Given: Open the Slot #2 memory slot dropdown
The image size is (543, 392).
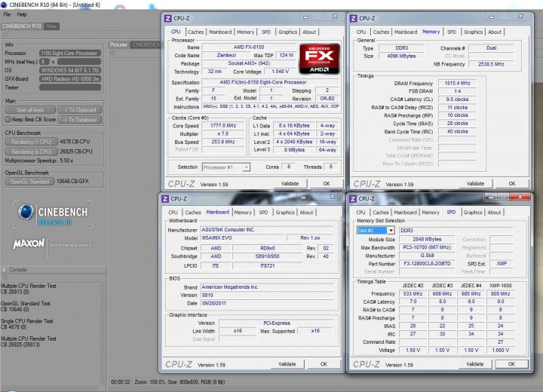Looking at the screenshot, I should click(x=391, y=230).
